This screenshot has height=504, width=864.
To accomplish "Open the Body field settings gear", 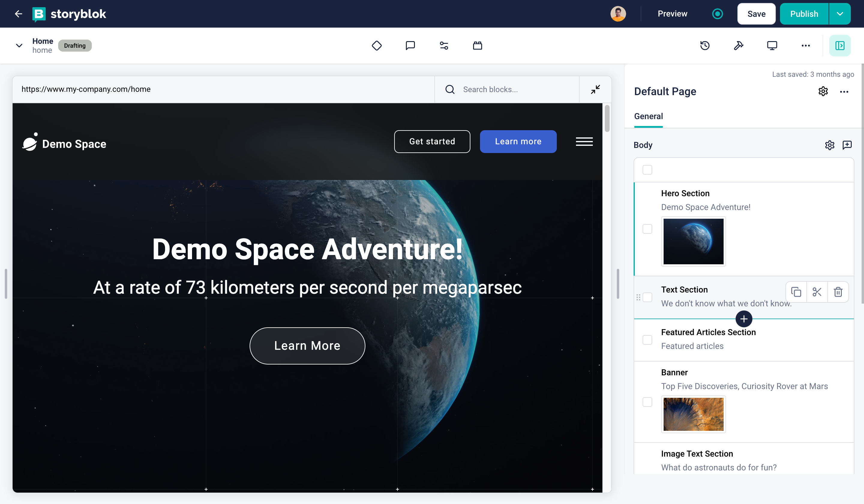I will [829, 145].
